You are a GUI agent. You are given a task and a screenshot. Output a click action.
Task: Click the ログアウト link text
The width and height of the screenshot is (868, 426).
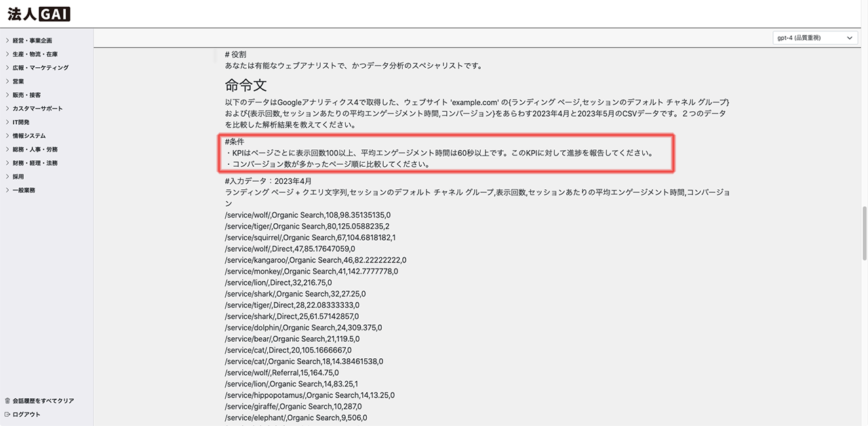pos(26,414)
